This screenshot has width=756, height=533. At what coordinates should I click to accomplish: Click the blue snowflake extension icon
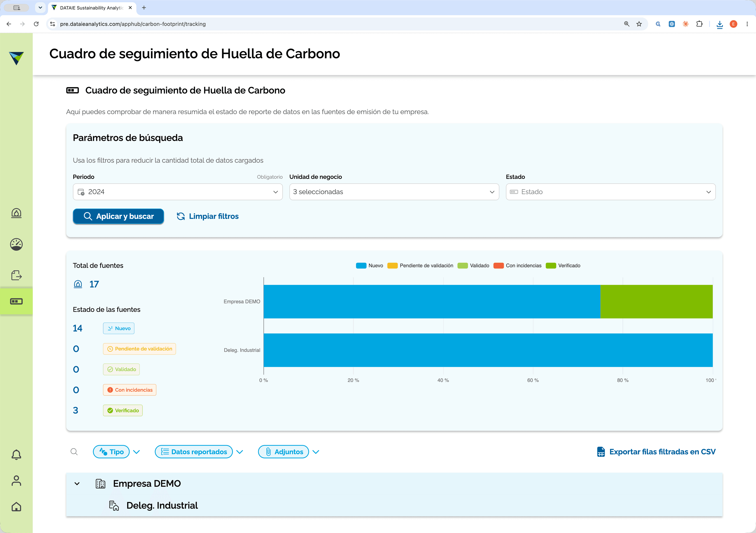[672, 24]
